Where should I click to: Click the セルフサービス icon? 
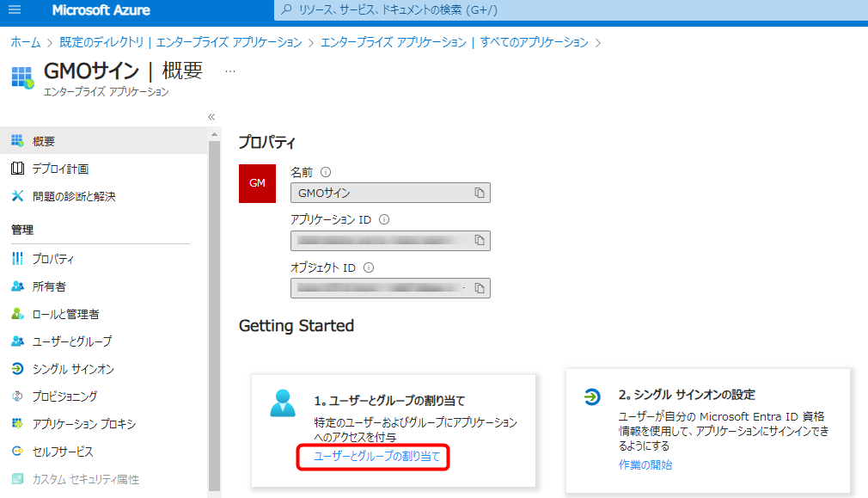coord(18,452)
